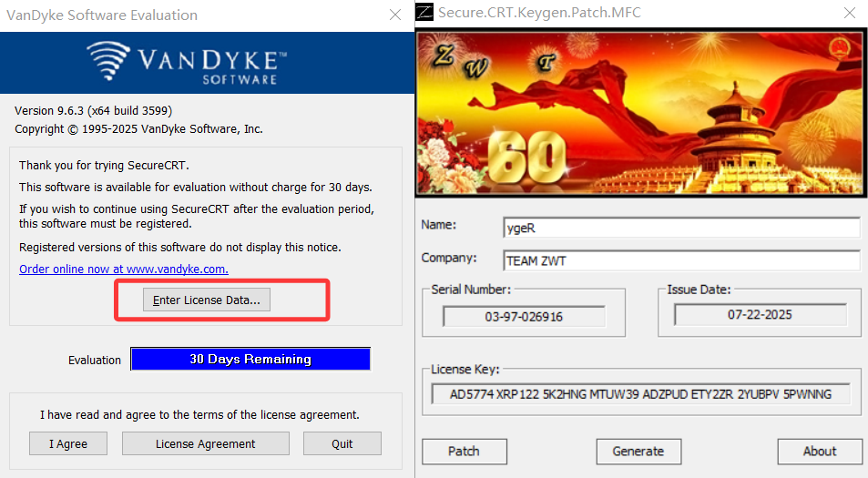Generate a new license key
The height and width of the screenshot is (478, 868).
point(638,452)
